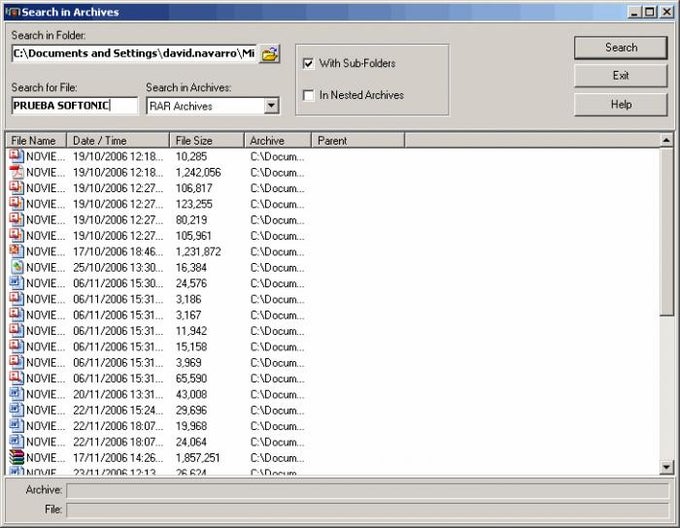This screenshot has width=680, height=528.
Task: Select the date 20/11/2006 13:31 cell
Action: [118, 394]
